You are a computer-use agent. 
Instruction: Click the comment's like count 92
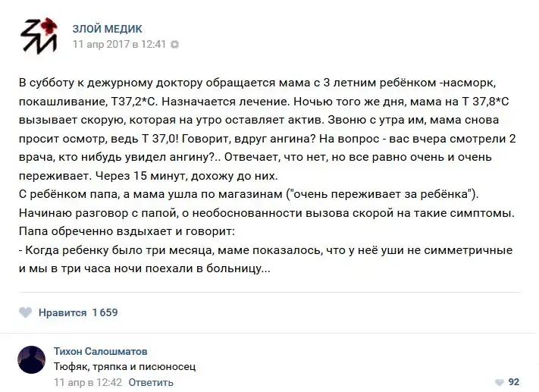513,382
